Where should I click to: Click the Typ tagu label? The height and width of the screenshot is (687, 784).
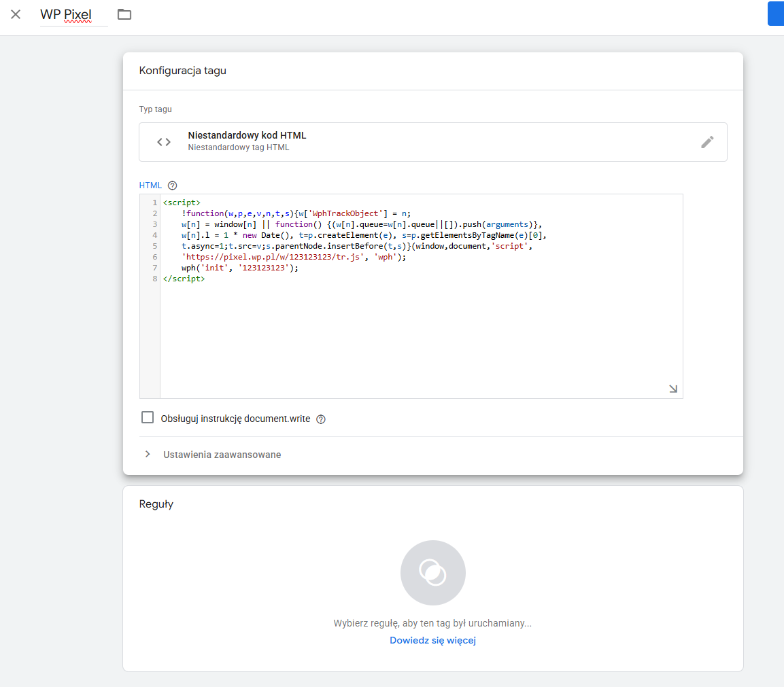click(x=156, y=109)
